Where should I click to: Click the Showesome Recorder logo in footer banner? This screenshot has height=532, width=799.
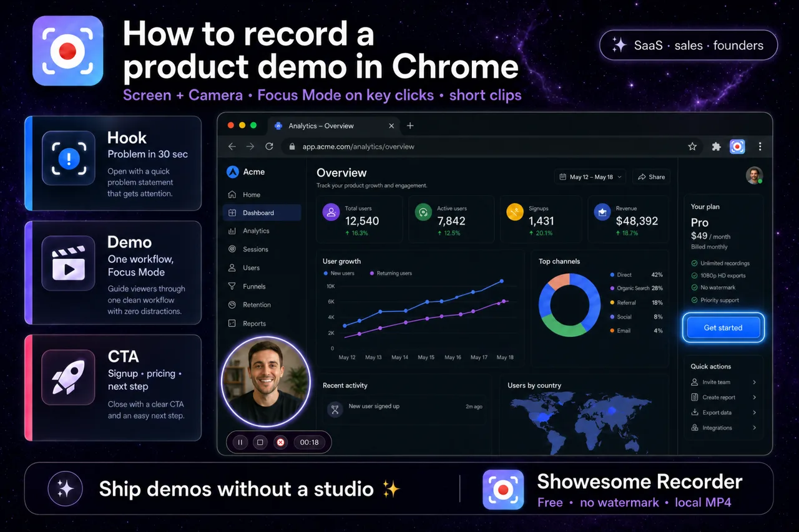click(503, 490)
